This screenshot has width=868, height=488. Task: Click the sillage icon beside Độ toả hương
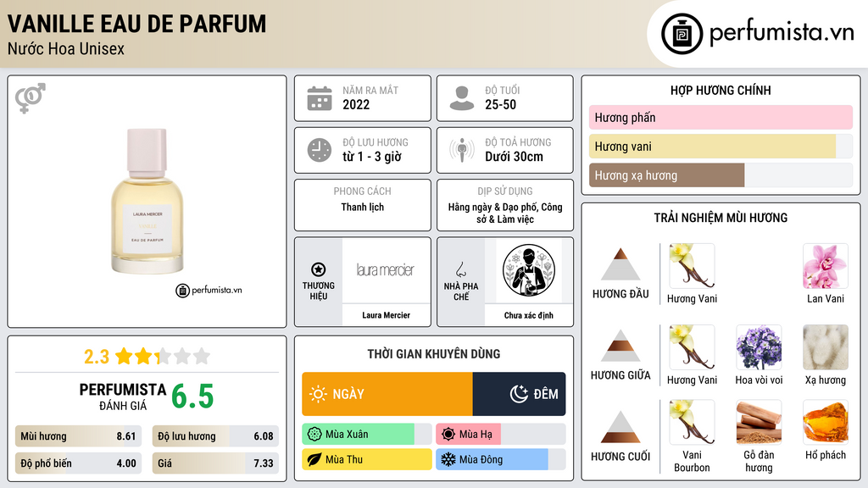pos(462,150)
